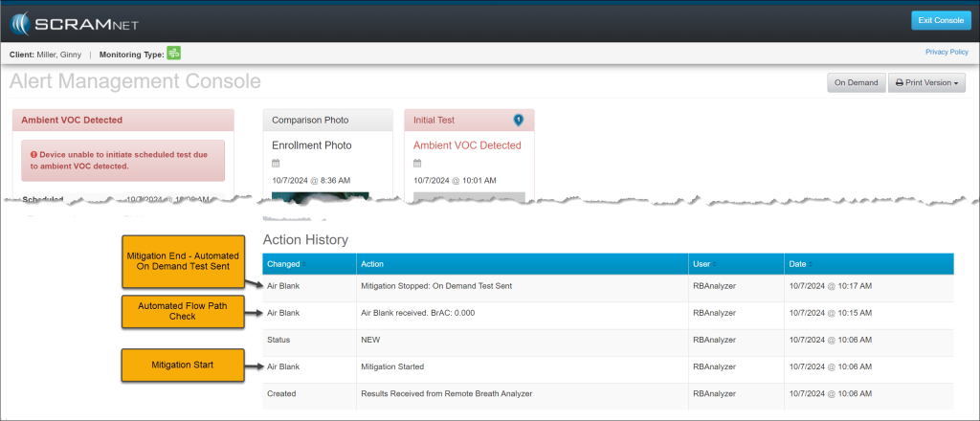Click the blue badge on Initial Test card
The height and width of the screenshot is (421, 980).
(519, 120)
